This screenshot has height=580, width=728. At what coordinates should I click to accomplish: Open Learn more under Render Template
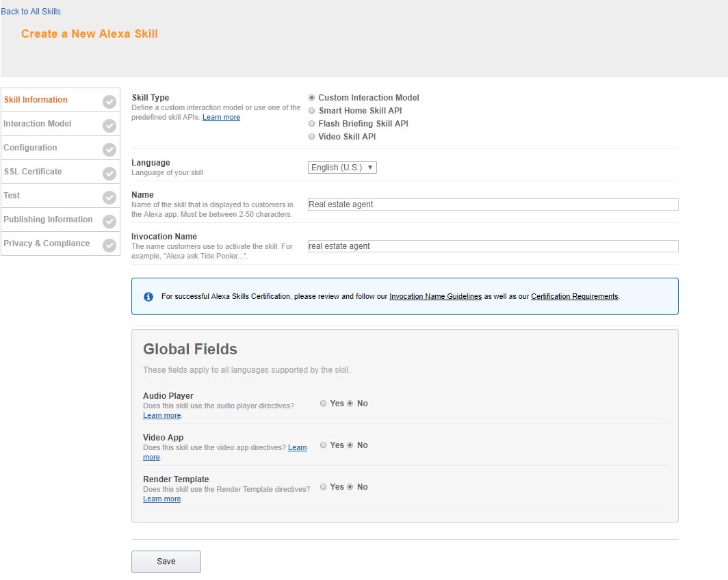pyautogui.click(x=161, y=499)
